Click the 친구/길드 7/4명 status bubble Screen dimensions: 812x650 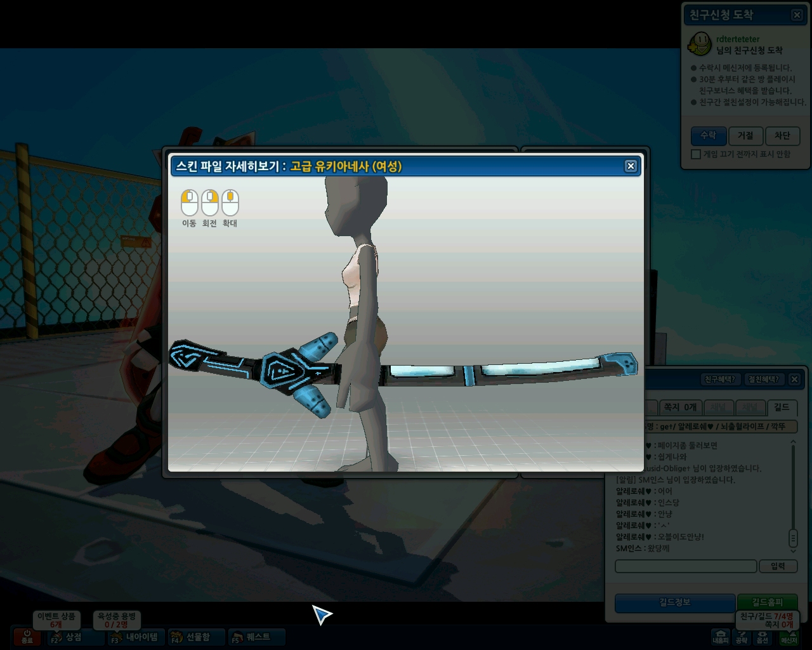tap(766, 620)
